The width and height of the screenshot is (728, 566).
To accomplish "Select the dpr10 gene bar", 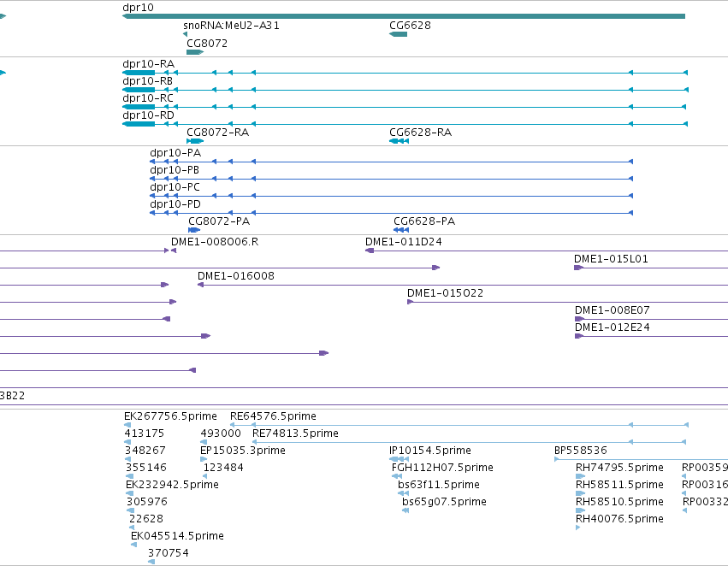I will click(404, 16).
